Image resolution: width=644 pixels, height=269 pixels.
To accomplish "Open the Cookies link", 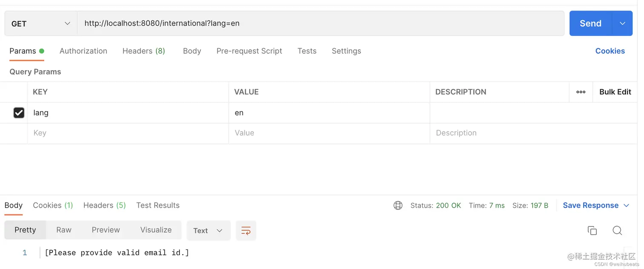I will click(x=610, y=51).
